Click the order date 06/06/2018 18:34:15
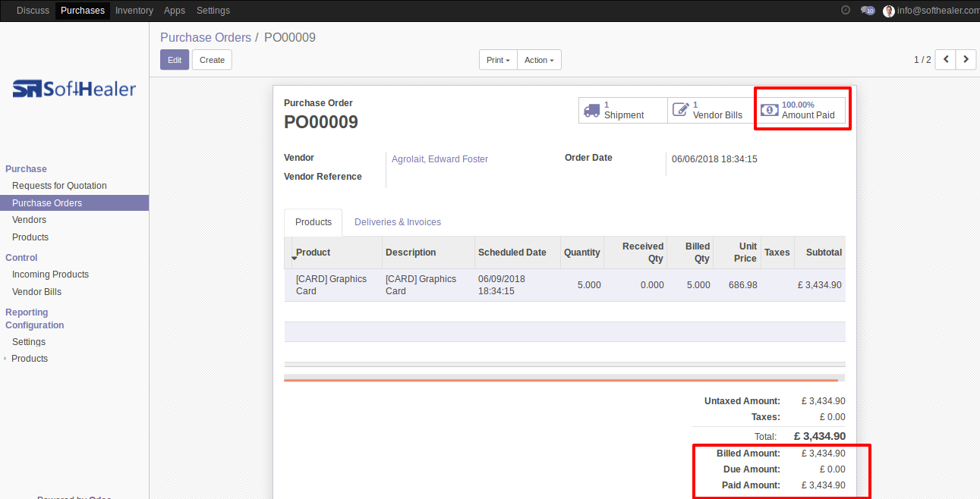This screenshot has height=499, width=980. point(714,159)
